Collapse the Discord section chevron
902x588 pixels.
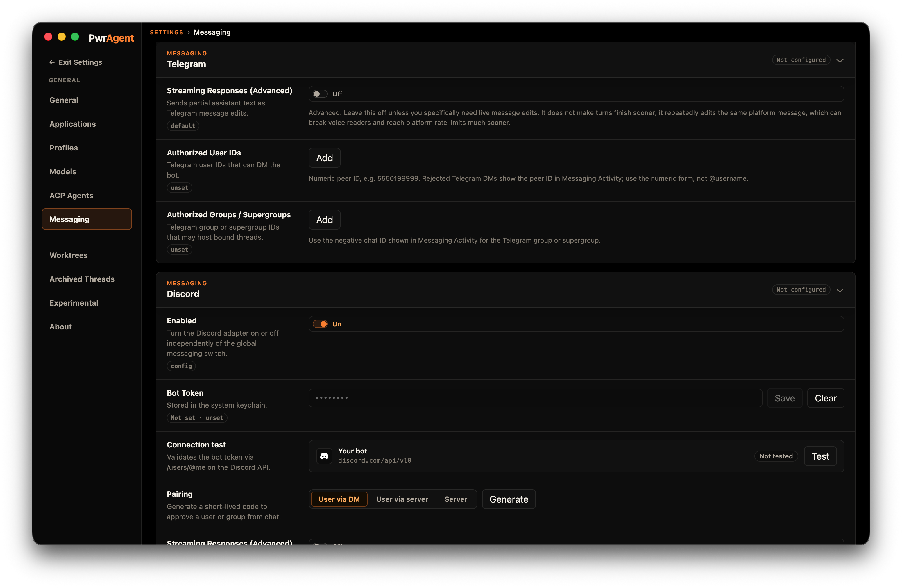click(840, 291)
